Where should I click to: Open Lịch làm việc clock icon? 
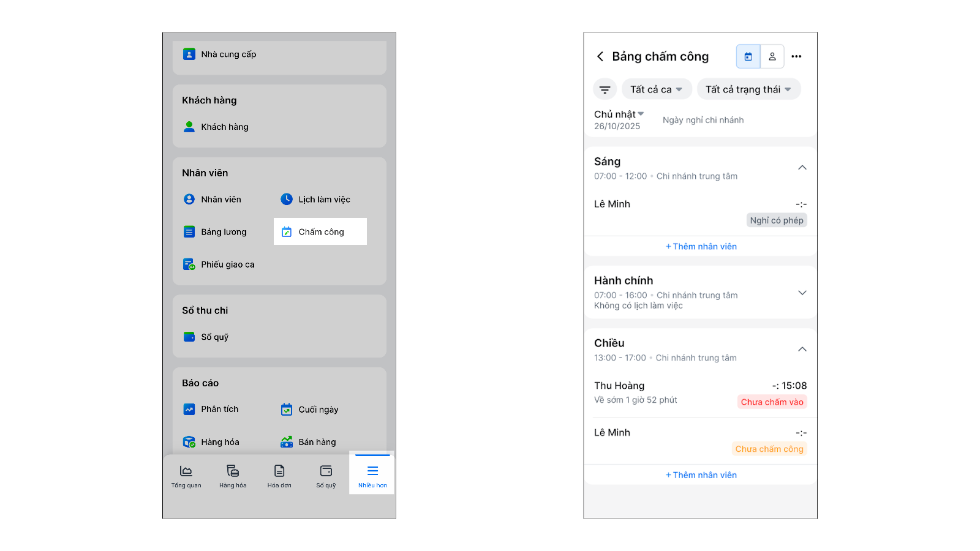coord(287,199)
